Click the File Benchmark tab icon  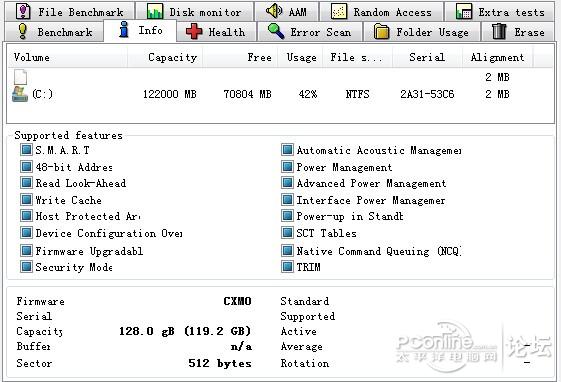23,11
